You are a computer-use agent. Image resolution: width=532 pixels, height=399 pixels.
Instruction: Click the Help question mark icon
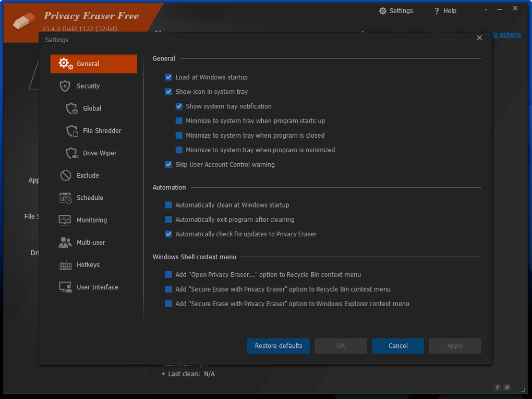click(437, 11)
